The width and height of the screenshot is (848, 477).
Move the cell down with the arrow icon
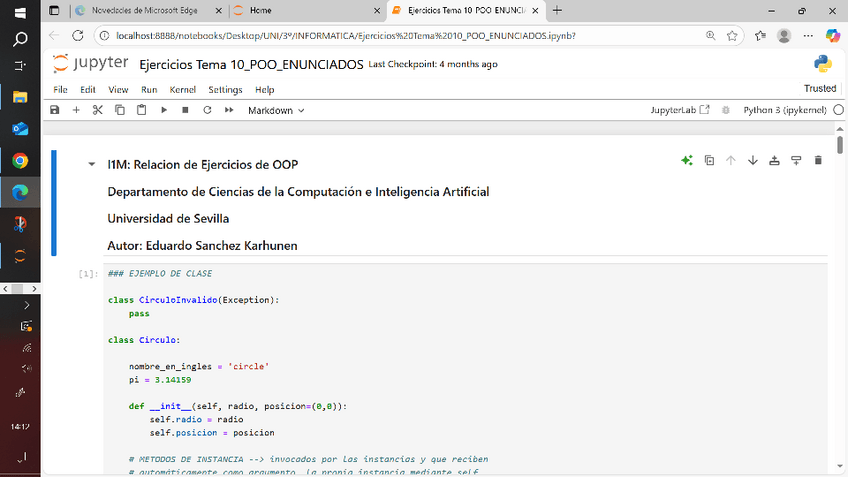(752, 160)
